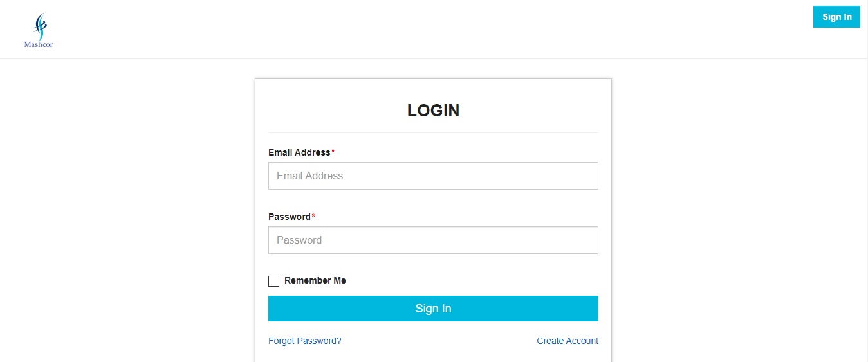Click the Remember Me label text
Image resolution: width=868 pixels, height=362 pixels.
(x=315, y=280)
